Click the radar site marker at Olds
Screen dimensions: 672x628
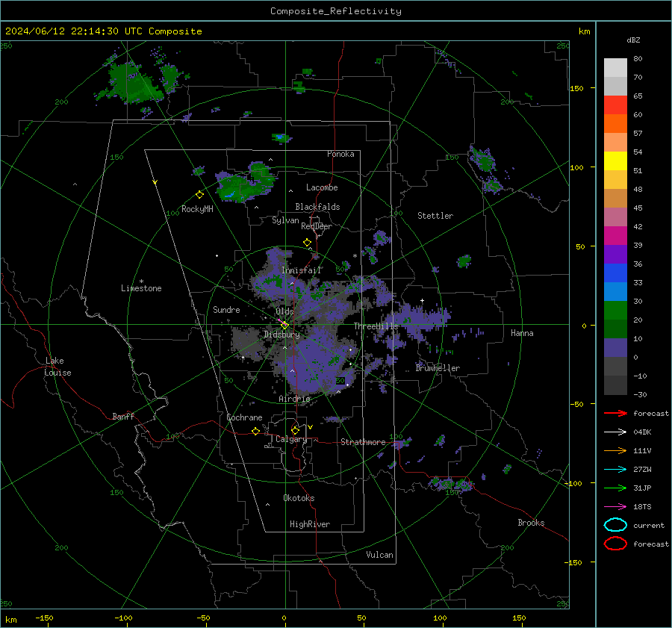pyautogui.click(x=284, y=326)
